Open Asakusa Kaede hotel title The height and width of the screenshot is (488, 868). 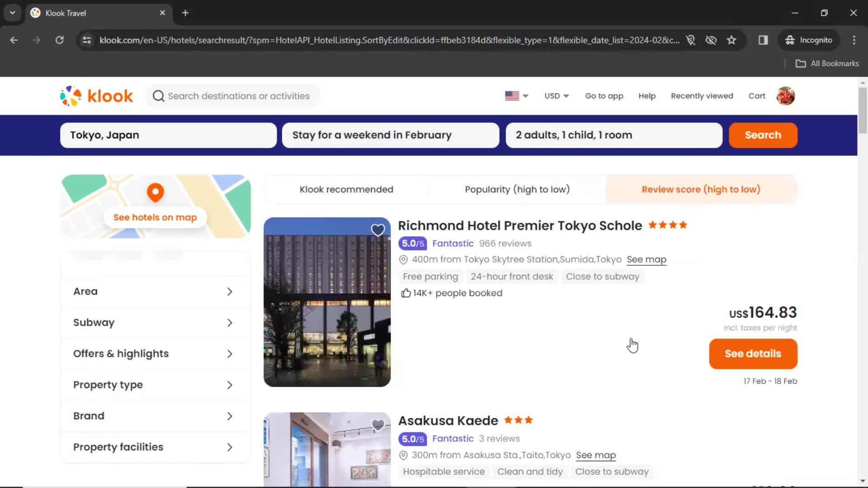point(448,421)
